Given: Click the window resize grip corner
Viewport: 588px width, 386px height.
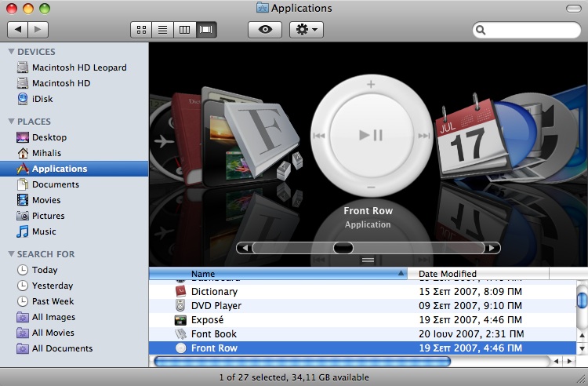Looking at the screenshot, I should pos(582,379).
